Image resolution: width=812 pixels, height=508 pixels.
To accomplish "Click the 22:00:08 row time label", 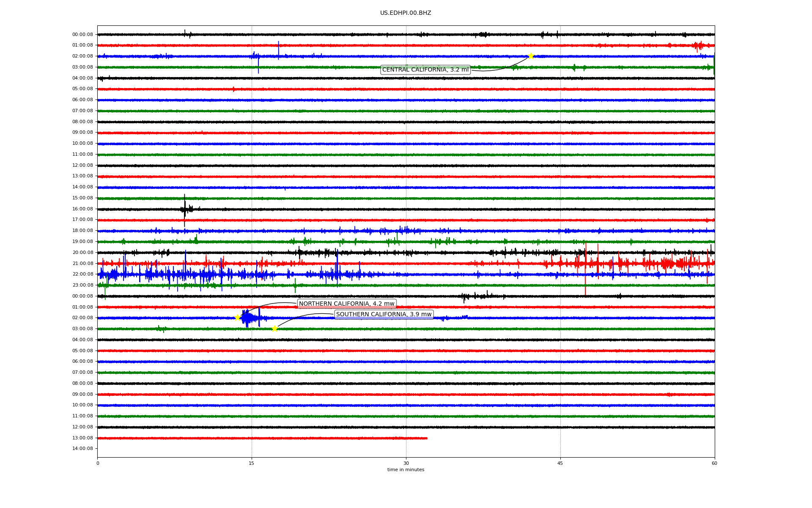I will coord(82,274).
